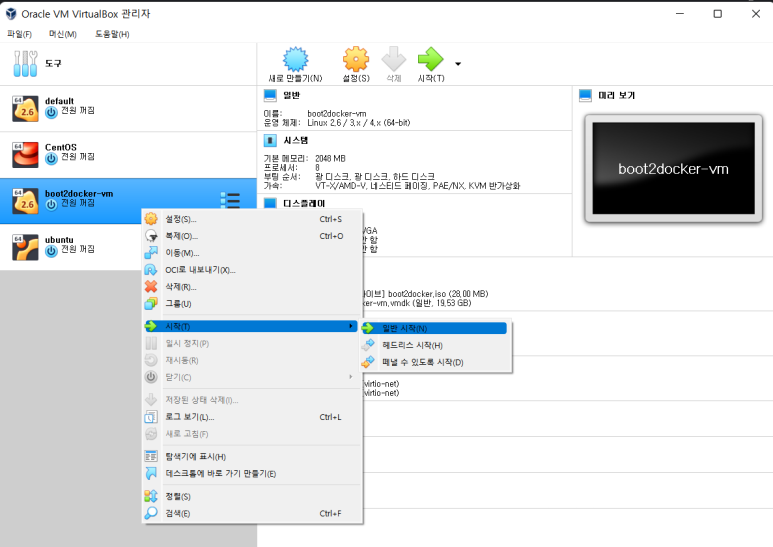Screen dimensions: 773x547
Task: Open the boot2docker-vm hamburger menu icon
Action: 230,200
